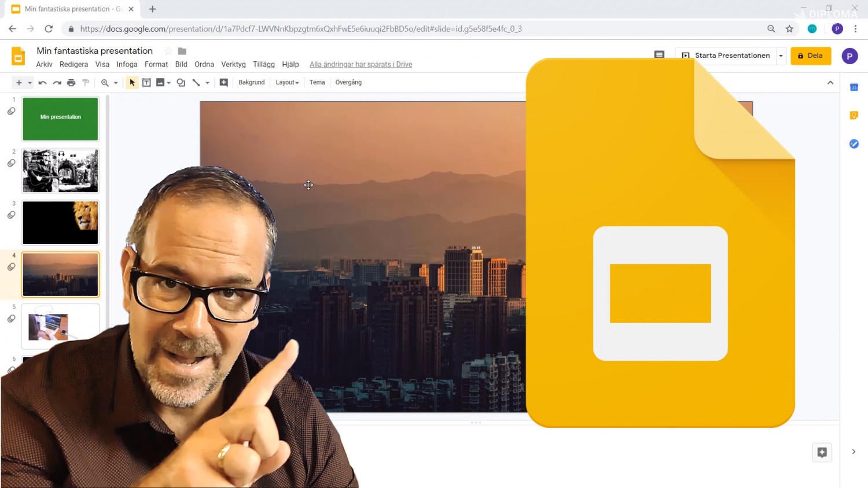
Task: Go to Slides home via the yellow logo
Action: pyautogui.click(x=18, y=56)
